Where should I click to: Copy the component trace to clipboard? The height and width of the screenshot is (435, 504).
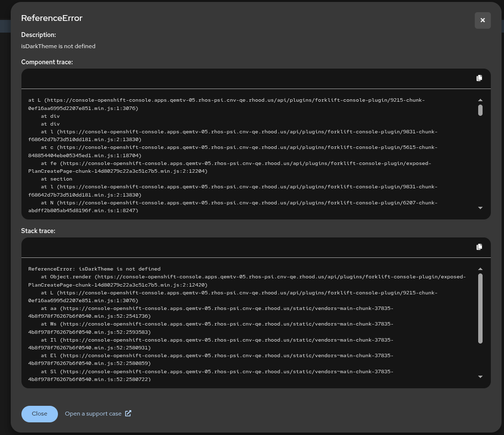pyautogui.click(x=479, y=78)
